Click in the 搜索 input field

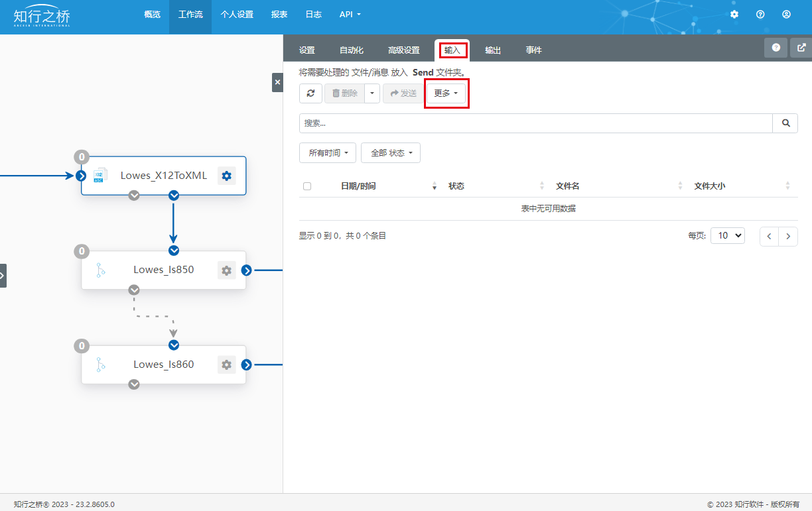[535, 123]
